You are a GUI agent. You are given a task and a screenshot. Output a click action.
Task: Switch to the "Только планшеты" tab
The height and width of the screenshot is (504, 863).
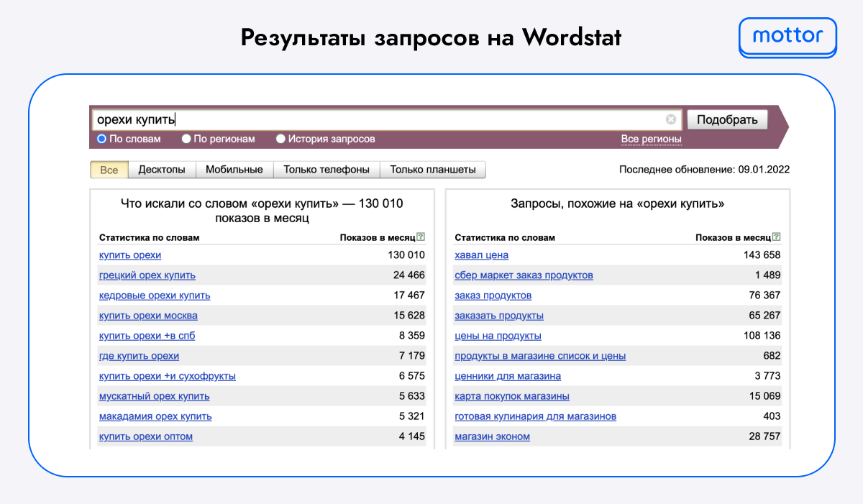click(x=433, y=170)
